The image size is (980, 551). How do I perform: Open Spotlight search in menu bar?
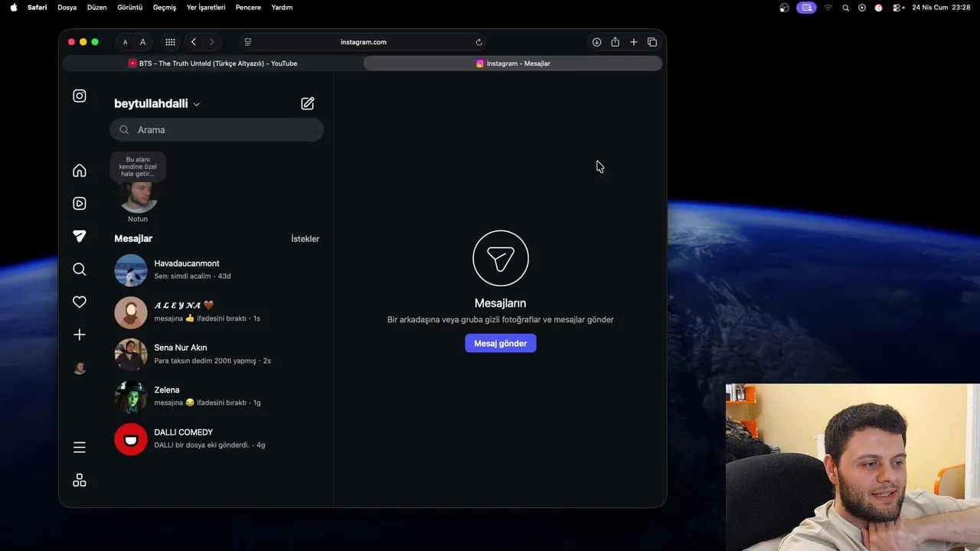pyautogui.click(x=845, y=8)
